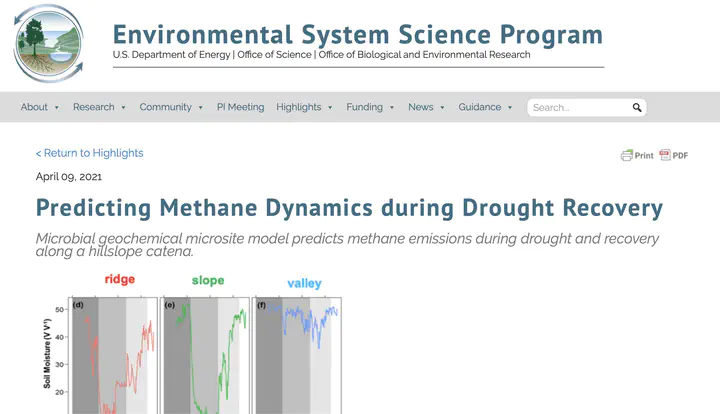Image resolution: width=720 pixels, height=414 pixels.
Task: Open the About menu
Action: tap(34, 107)
